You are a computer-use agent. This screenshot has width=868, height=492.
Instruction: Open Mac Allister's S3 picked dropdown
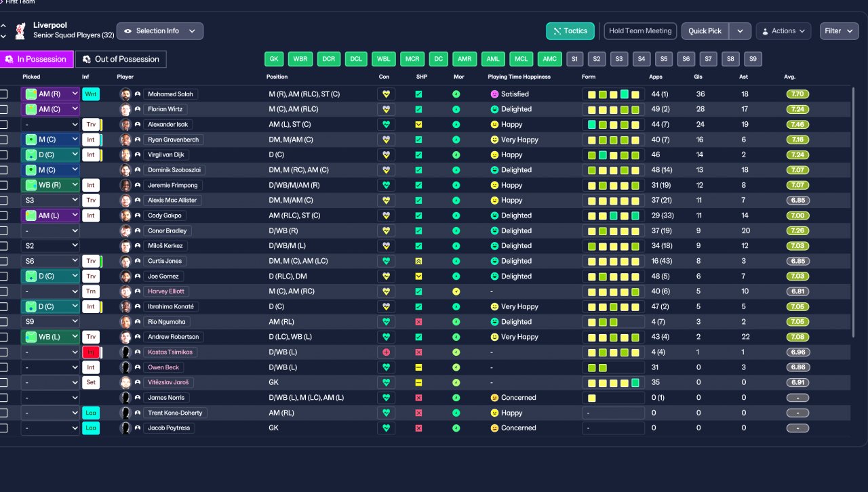click(x=51, y=201)
